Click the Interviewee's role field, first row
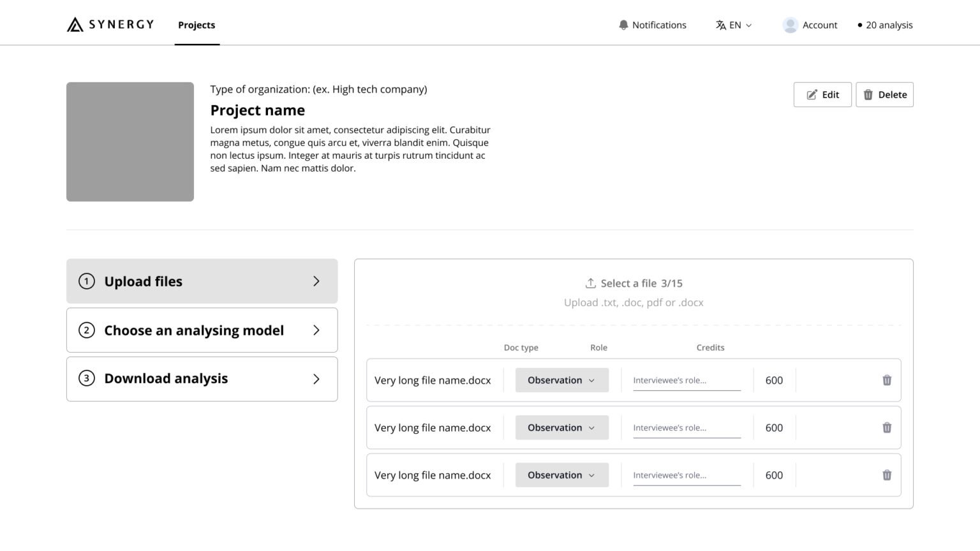This screenshot has height=551, width=980. pos(686,380)
